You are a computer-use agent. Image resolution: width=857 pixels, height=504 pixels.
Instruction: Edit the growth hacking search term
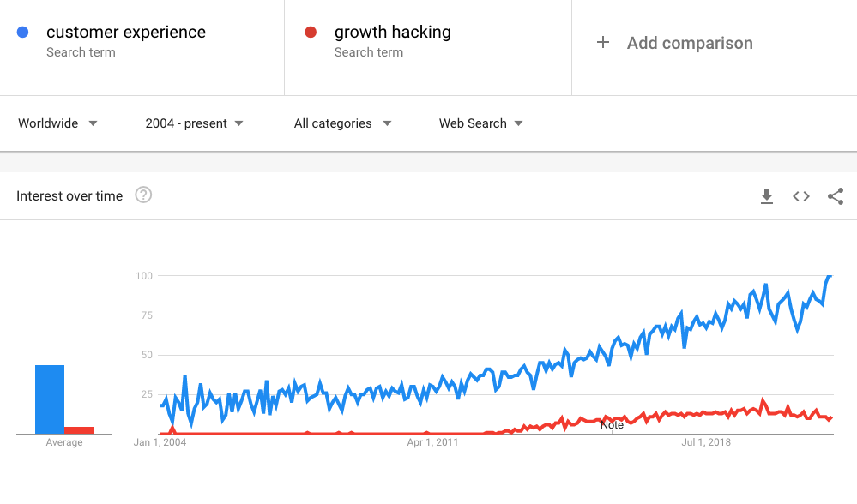392,33
